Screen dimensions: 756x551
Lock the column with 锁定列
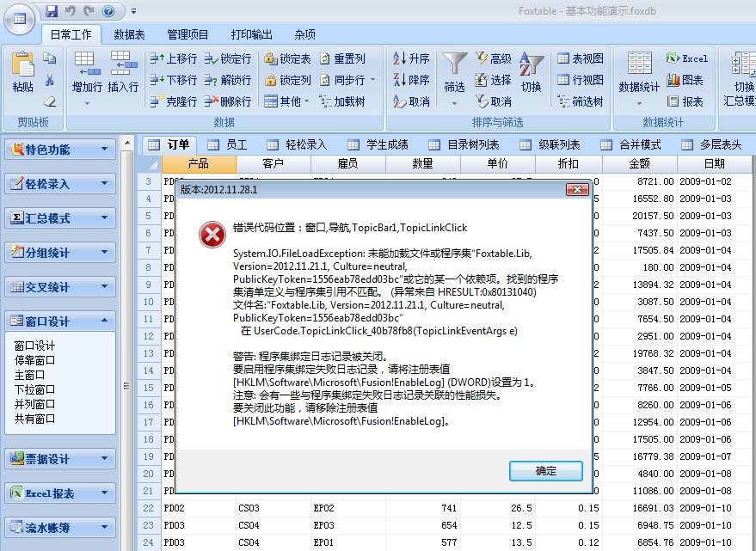[287, 80]
